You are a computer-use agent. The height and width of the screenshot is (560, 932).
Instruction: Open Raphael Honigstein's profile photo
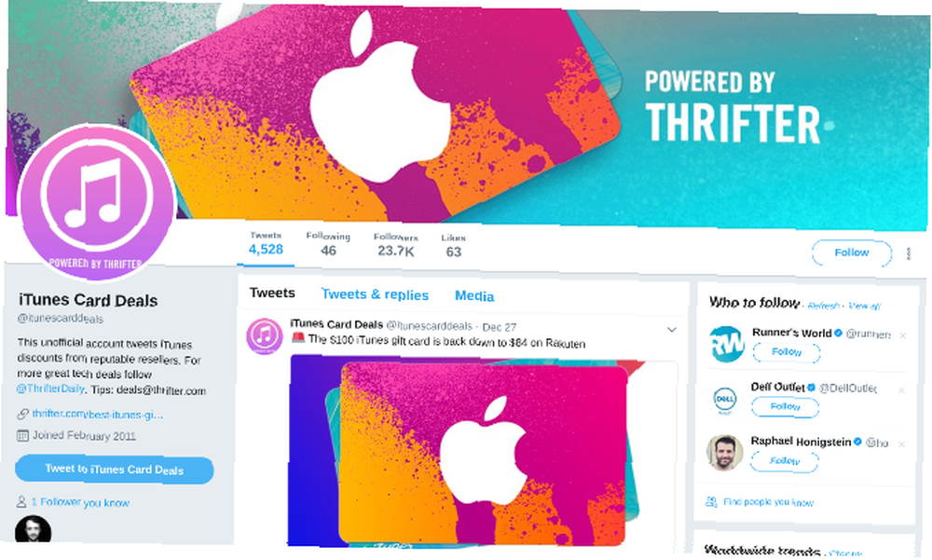[724, 453]
